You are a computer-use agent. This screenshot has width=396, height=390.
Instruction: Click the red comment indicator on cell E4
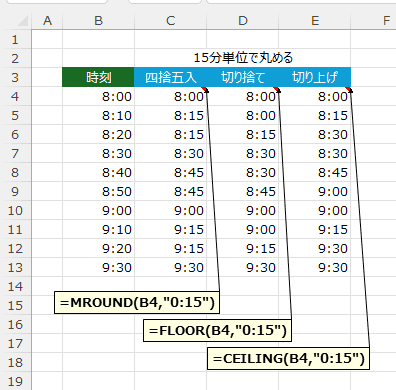coord(348,89)
